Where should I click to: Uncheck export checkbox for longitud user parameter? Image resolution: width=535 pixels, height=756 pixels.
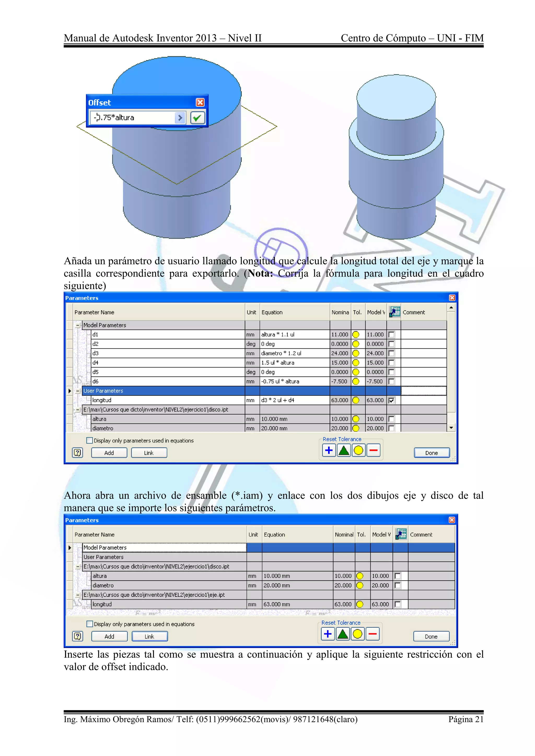(391, 400)
